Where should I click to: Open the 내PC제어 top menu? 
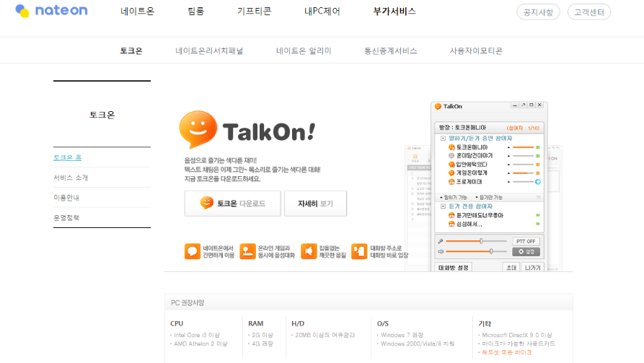click(322, 12)
